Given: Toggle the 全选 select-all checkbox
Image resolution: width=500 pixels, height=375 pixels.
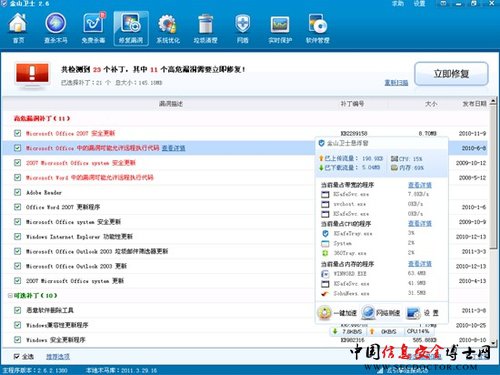Looking at the screenshot, I should 16,357.
